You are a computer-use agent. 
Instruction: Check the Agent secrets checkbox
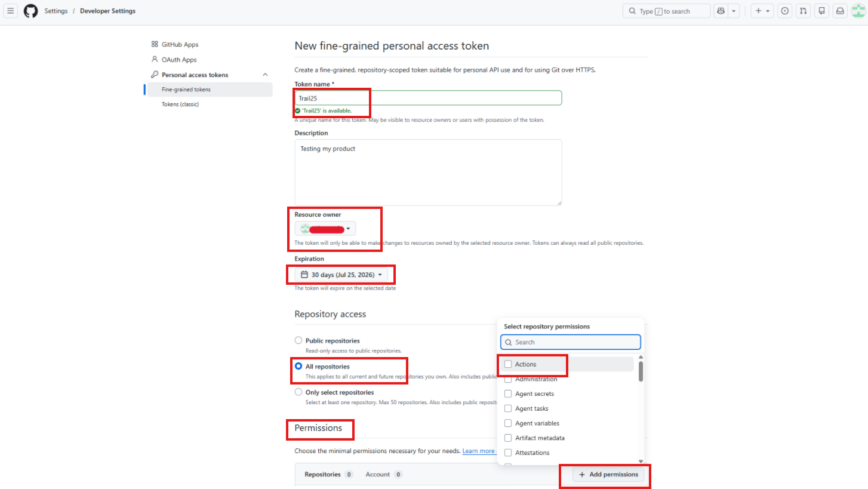coord(509,393)
